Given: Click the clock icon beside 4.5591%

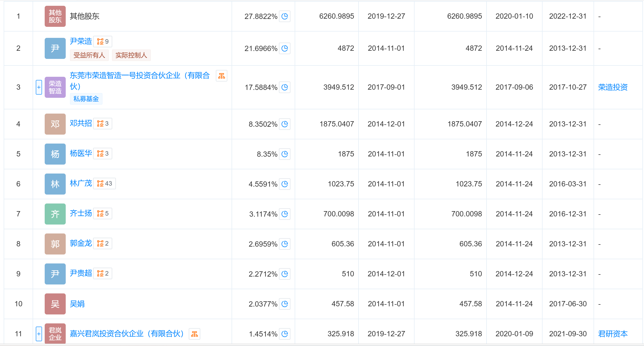Looking at the screenshot, I should [x=284, y=184].
